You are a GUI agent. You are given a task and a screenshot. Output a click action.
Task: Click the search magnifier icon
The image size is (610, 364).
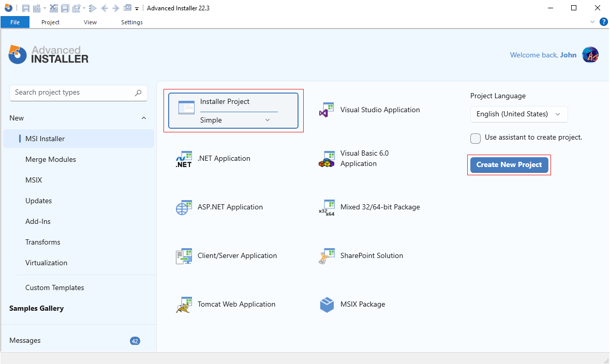click(x=138, y=93)
